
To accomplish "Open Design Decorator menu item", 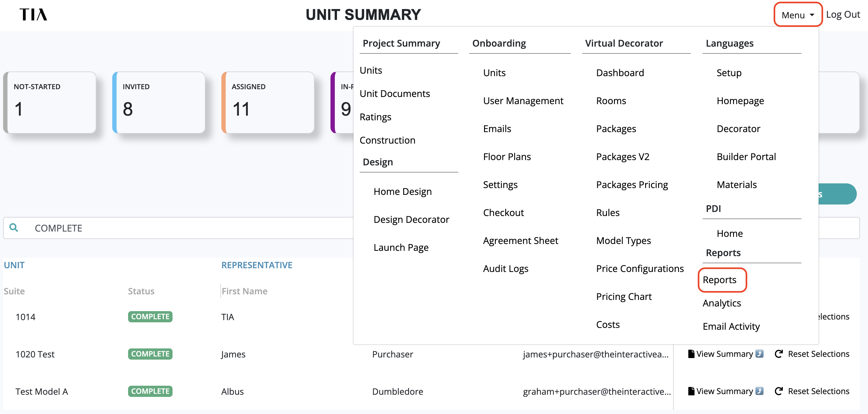I will point(411,219).
